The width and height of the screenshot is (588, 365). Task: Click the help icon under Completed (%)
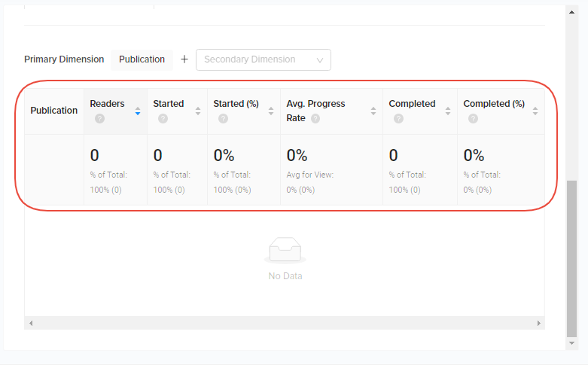point(473,118)
